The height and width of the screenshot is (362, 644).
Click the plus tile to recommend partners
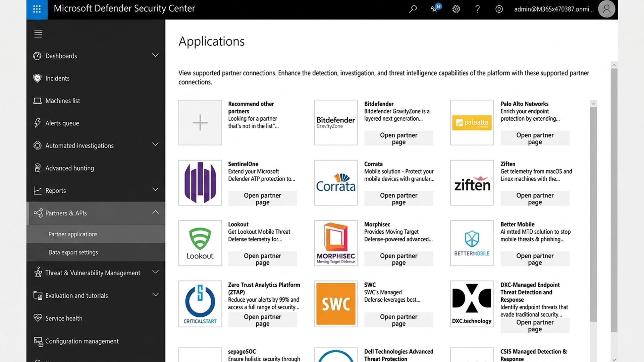(200, 122)
